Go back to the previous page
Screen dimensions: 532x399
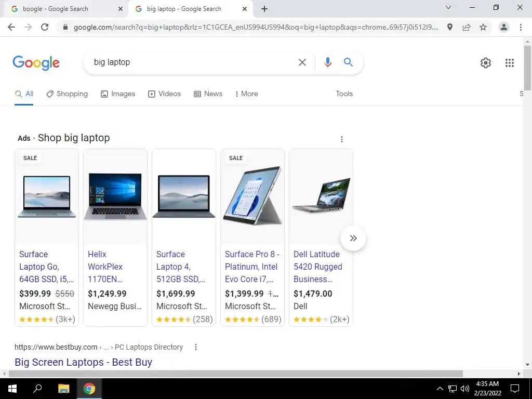11,27
